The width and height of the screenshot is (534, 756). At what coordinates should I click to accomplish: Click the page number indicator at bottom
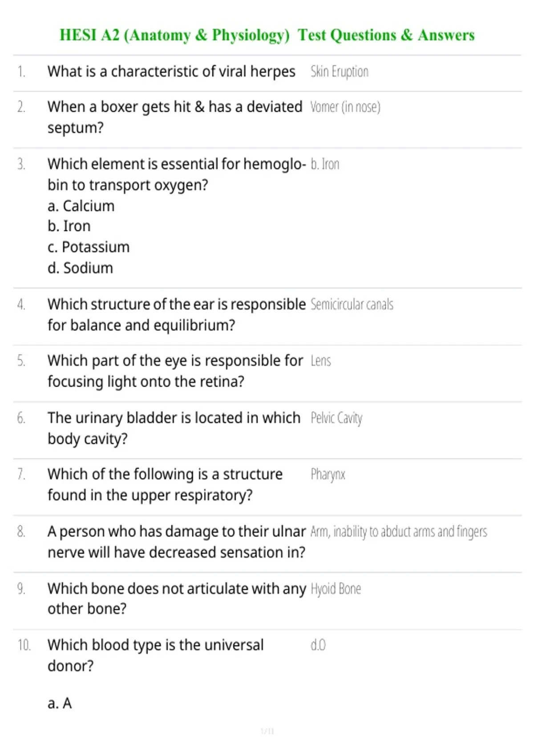click(267, 731)
